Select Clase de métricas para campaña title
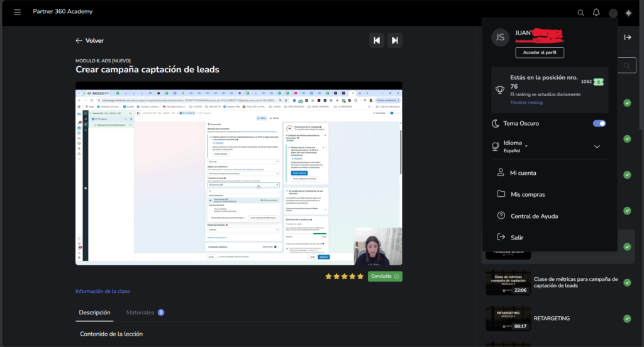 click(x=576, y=282)
